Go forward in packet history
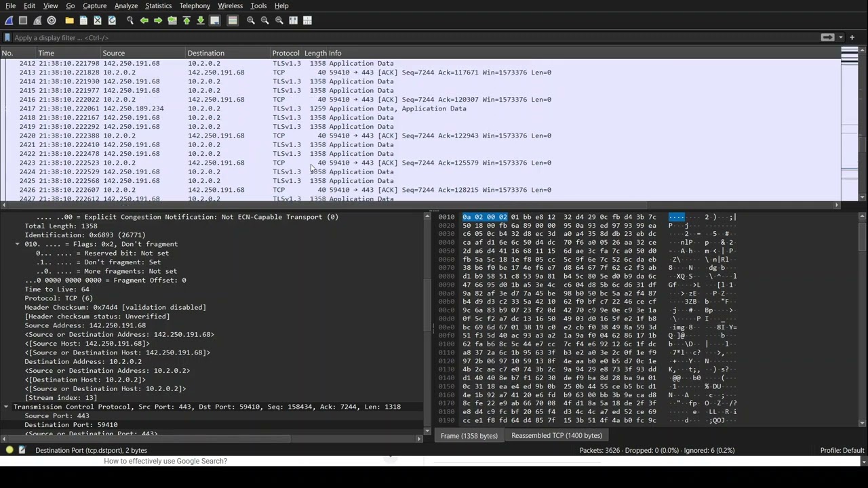The width and height of the screenshot is (868, 488). [x=158, y=20]
